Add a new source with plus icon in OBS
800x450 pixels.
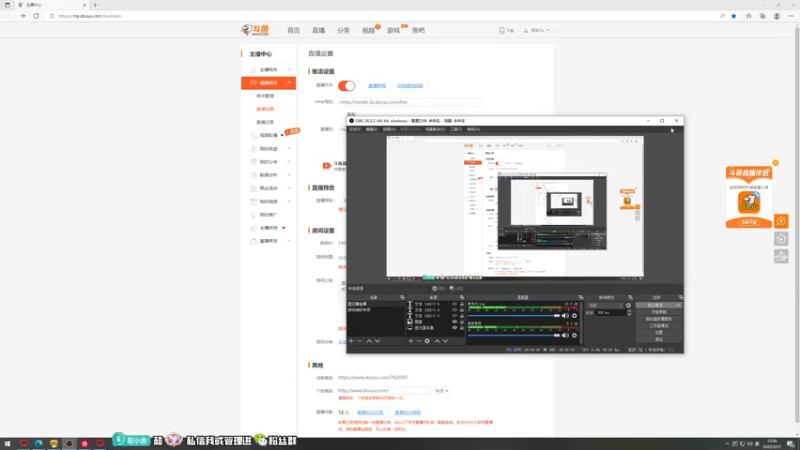[410, 341]
